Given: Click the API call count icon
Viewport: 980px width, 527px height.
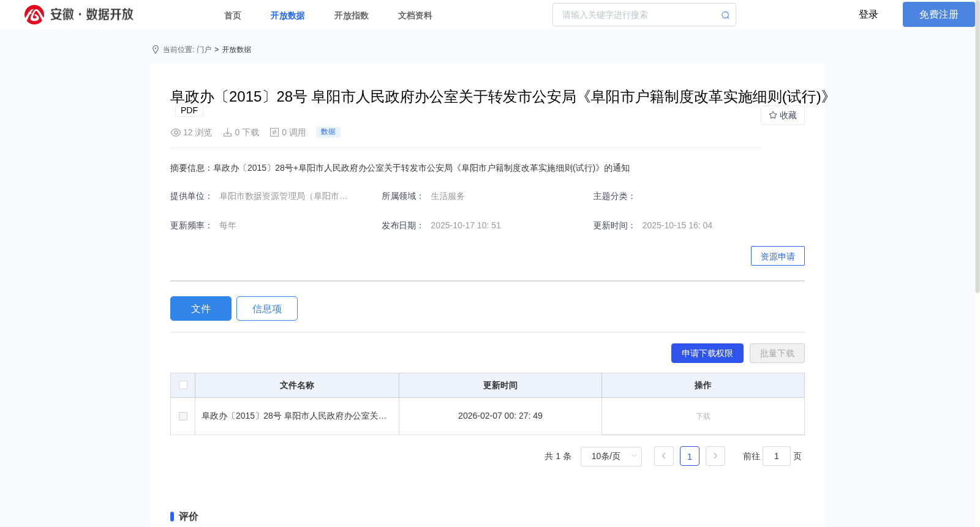Looking at the screenshot, I should [x=274, y=132].
